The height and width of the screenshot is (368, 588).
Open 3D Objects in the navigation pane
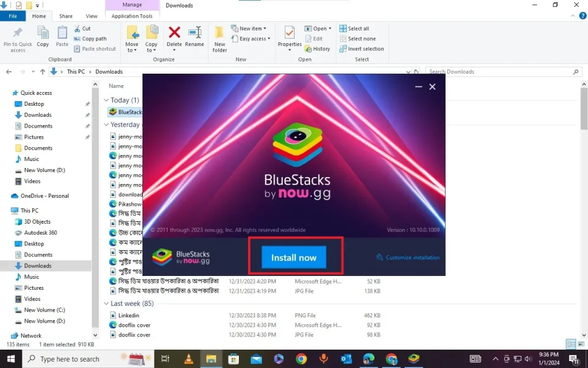point(37,221)
